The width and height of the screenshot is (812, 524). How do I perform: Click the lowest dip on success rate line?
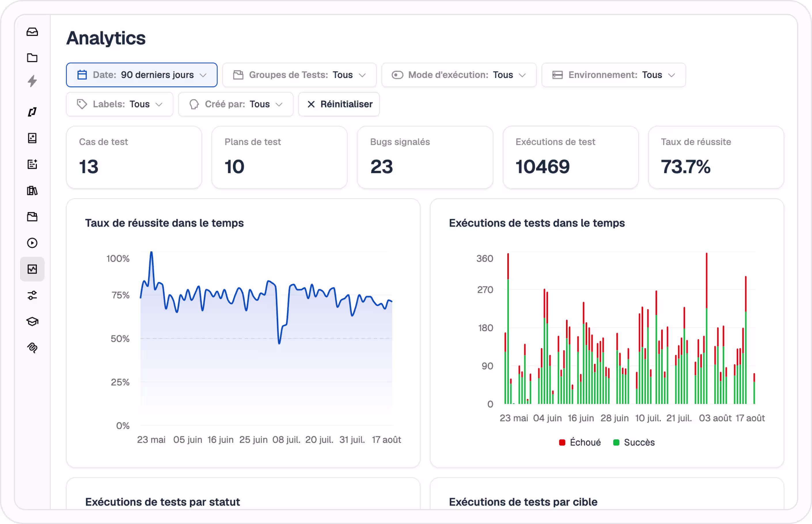pyautogui.click(x=279, y=343)
